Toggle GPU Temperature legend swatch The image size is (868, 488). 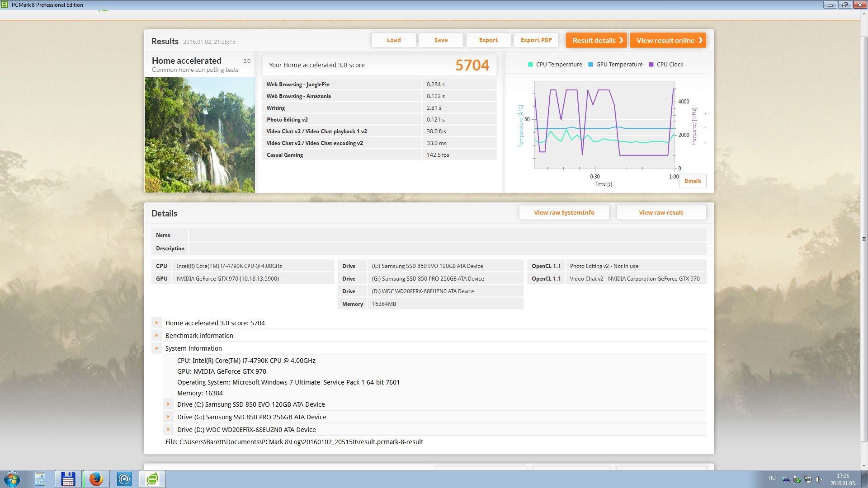click(x=590, y=65)
